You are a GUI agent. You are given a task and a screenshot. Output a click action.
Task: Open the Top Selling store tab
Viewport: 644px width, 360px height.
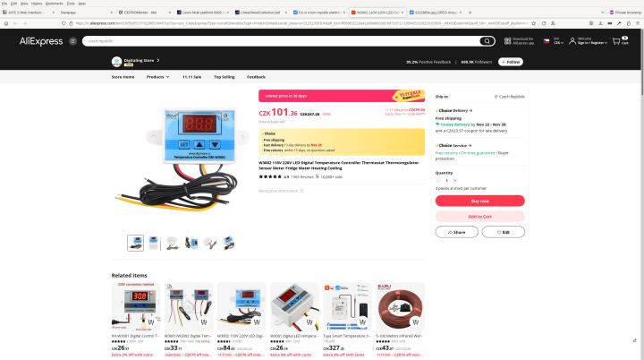tap(225, 77)
